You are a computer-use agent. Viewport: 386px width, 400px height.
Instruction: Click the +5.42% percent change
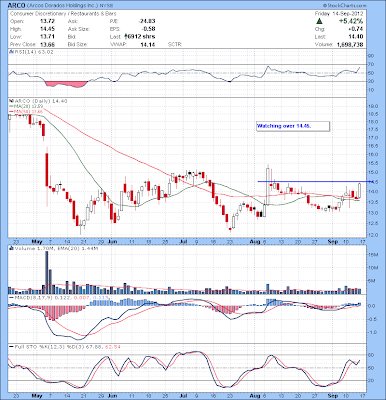point(351,21)
